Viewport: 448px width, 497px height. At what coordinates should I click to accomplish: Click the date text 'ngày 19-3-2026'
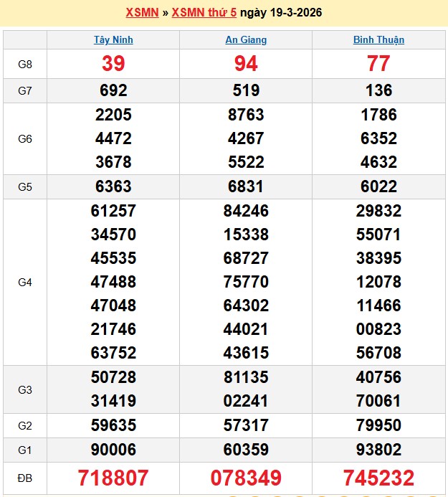coord(281,13)
